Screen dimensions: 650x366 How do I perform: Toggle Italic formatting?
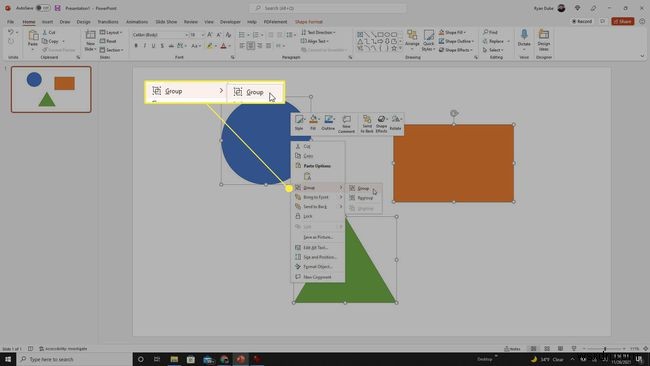click(x=145, y=46)
